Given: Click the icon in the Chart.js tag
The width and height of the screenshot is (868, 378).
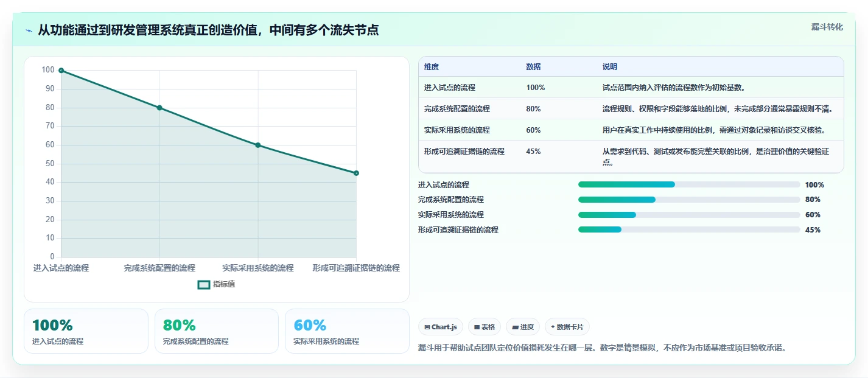Looking at the screenshot, I should point(427,327).
